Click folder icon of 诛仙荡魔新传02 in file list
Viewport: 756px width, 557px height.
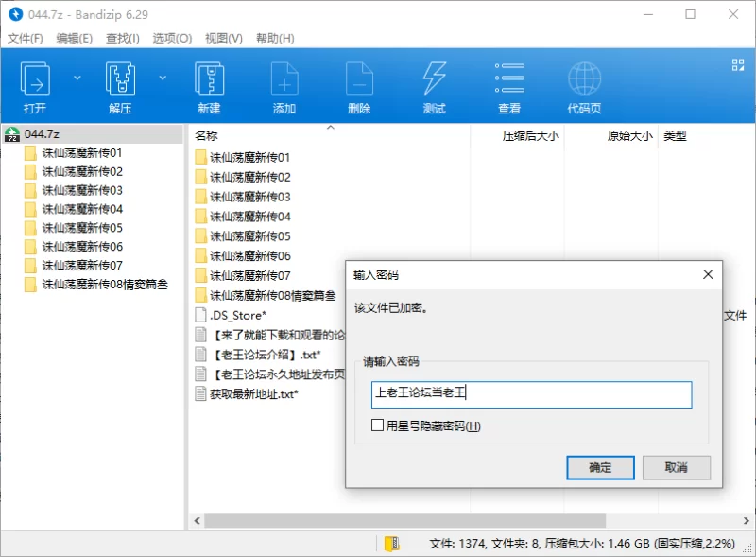(x=200, y=177)
